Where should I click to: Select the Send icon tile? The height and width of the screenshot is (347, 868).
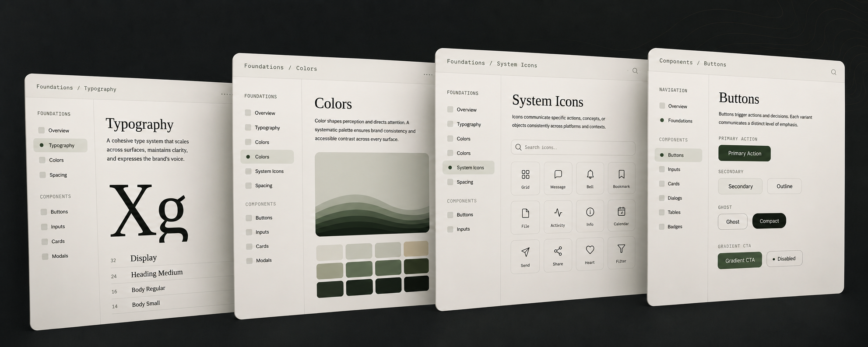[x=525, y=256]
